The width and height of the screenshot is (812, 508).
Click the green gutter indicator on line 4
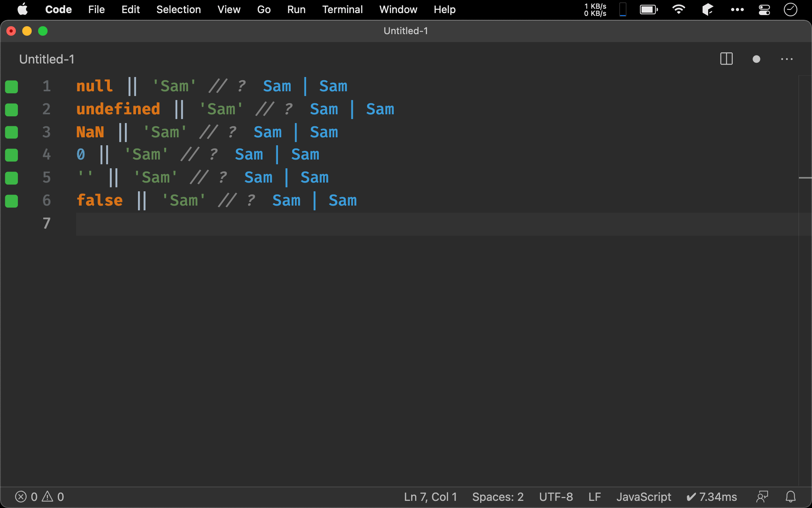tap(11, 155)
